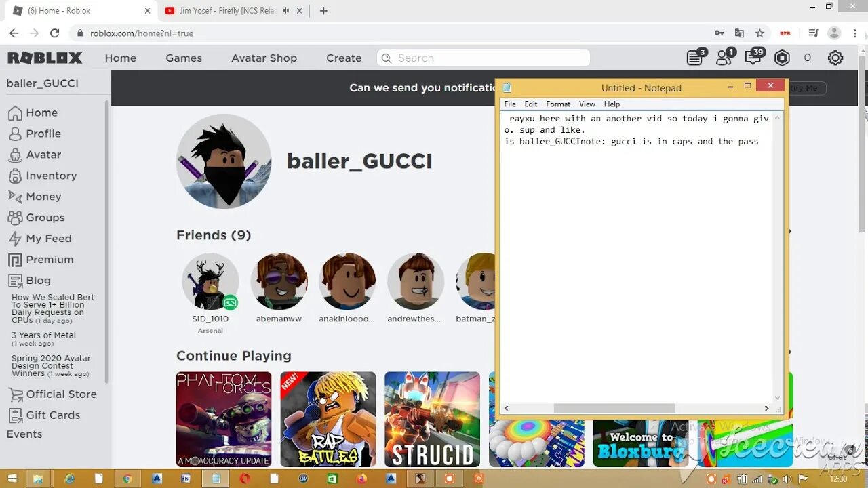Bookmark this page with the star icon
This screenshot has width=868, height=488.
(x=759, y=33)
